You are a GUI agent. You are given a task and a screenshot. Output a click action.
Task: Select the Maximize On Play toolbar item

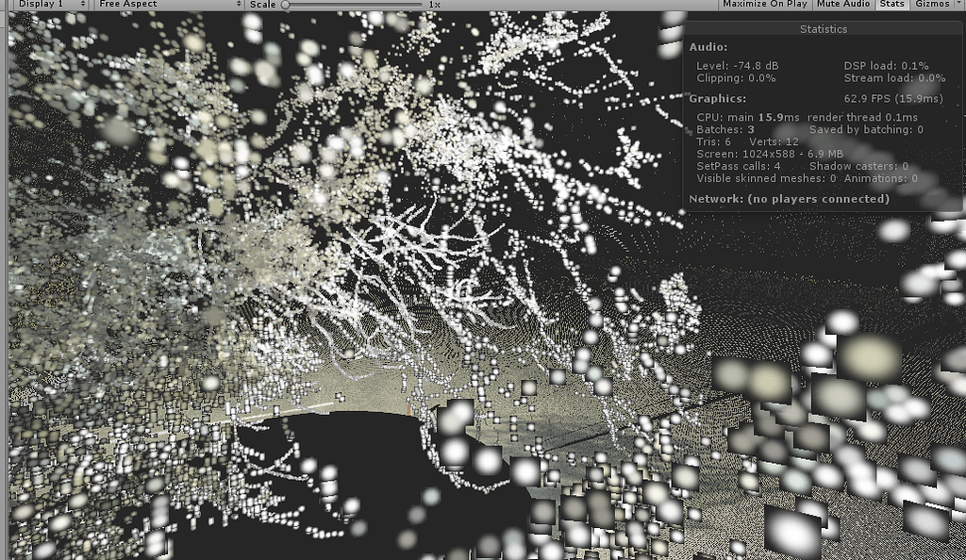[764, 4]
